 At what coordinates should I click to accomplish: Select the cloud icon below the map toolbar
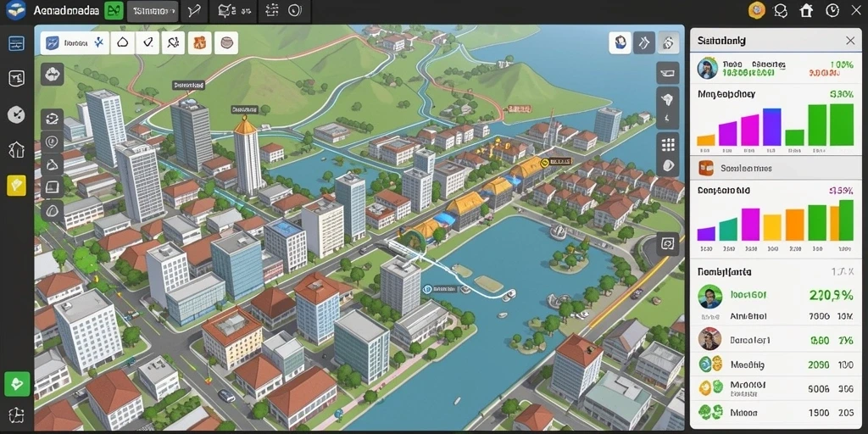(x=52, y=74)
